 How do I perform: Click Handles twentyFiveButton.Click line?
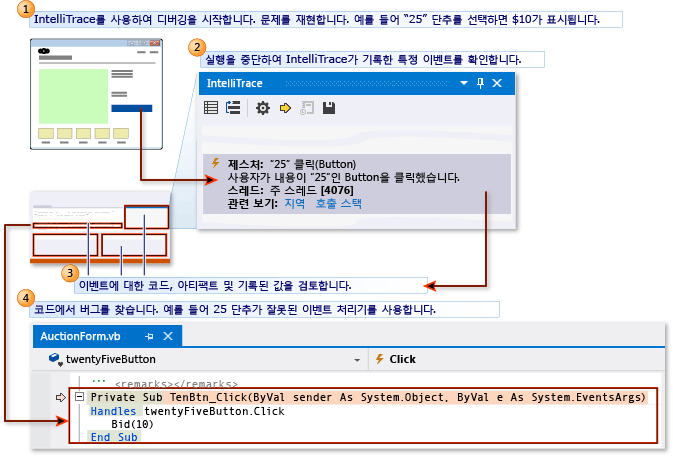(x=187, y=411)
